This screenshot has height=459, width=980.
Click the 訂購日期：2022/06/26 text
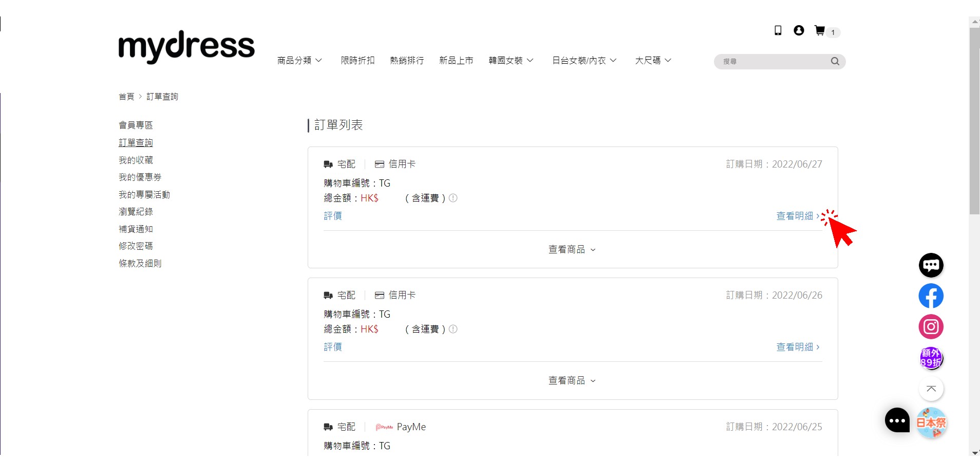click(x=774, y=295)
